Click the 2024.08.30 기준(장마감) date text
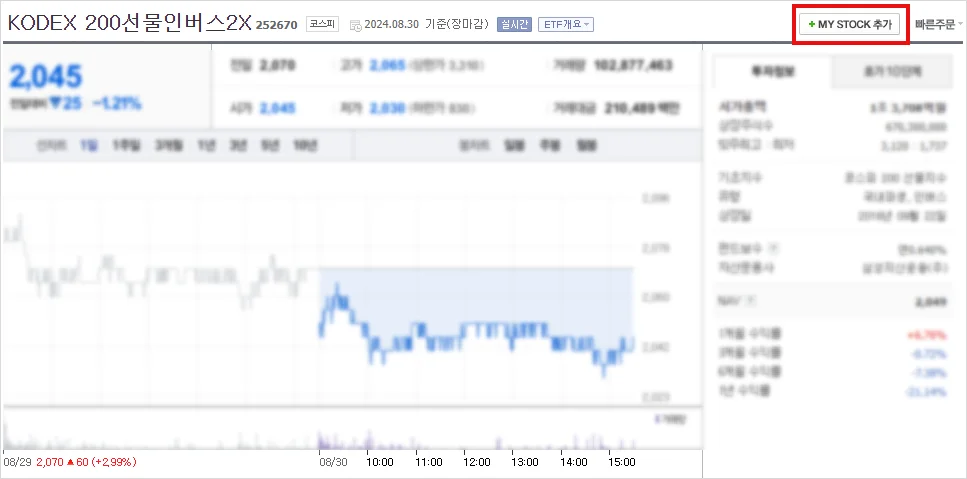This screenshot has height=479, width=967. click(427, 25)
